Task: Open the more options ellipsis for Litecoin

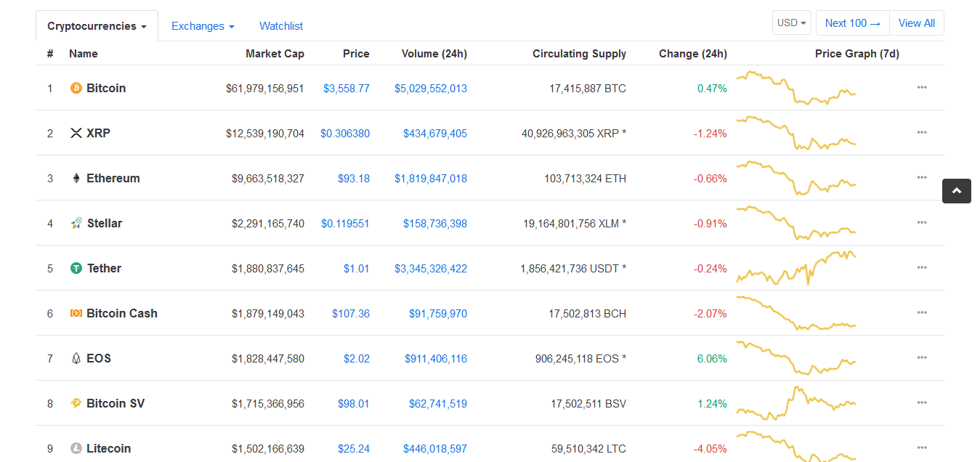Action: [x=922, y=447]
